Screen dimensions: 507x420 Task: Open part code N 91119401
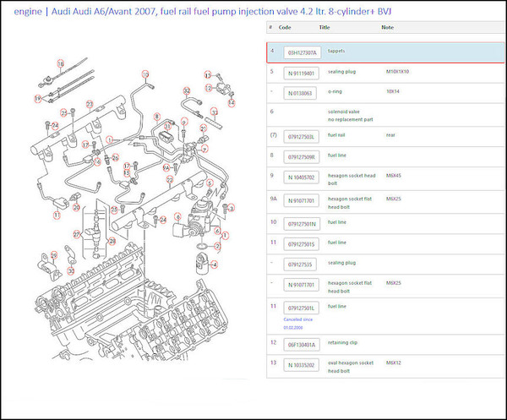click(302, 73)
